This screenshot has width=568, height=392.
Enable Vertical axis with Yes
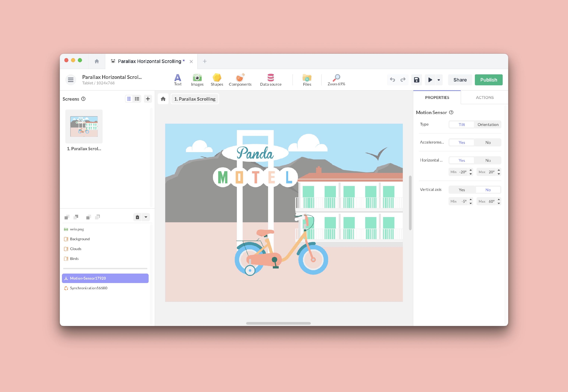pos(462,190)
